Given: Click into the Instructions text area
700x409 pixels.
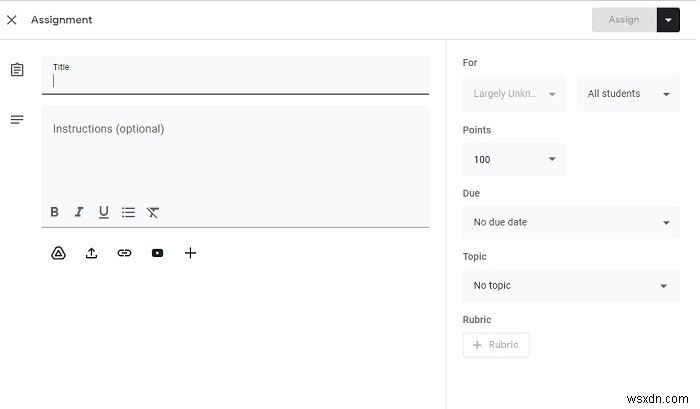Looking at the screenshot, I should pos(235,154).
